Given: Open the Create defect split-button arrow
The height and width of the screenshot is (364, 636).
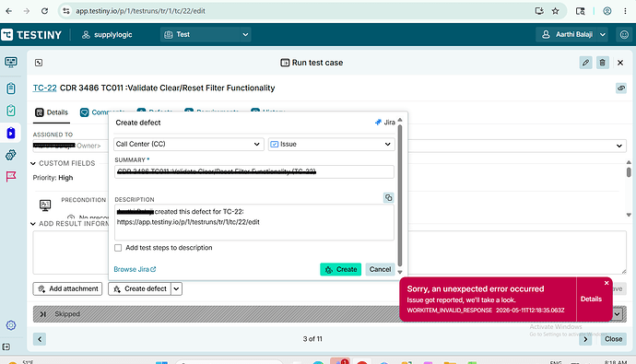Looking at the screenshot, I should (176, 288).
